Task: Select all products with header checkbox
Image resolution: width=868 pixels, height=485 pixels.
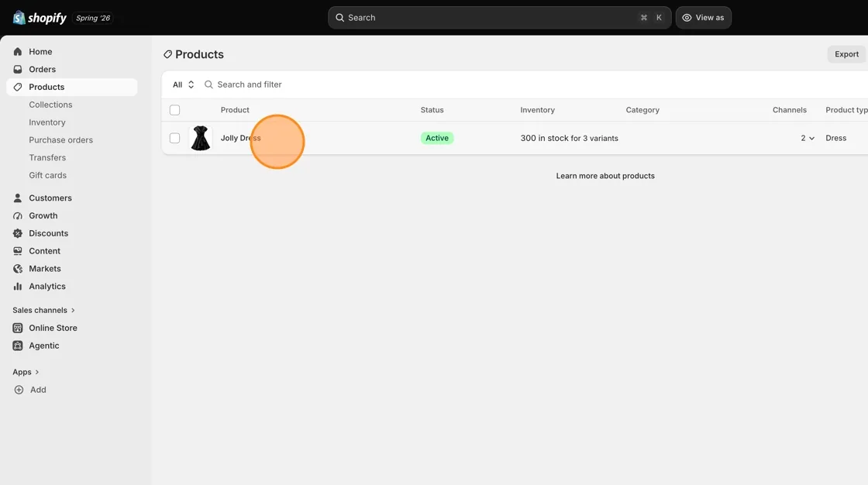Action: pos(175,110)
